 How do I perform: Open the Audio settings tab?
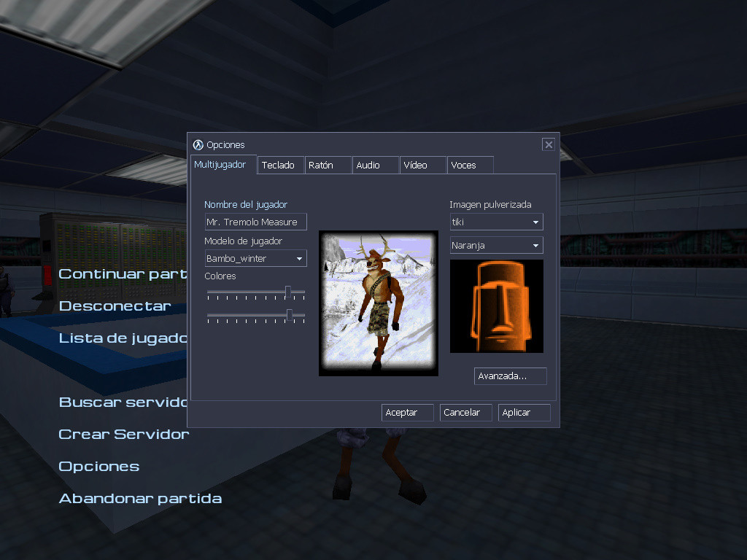(x=374, y=165)
